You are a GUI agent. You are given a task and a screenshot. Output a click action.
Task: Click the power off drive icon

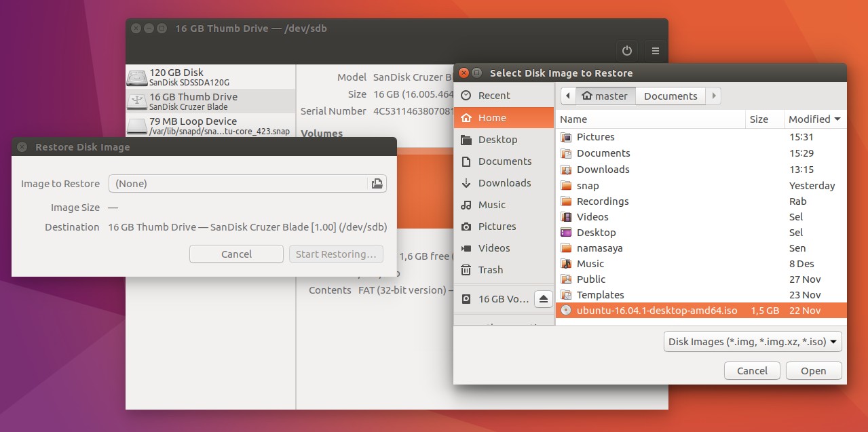click(x=626, y=50)
